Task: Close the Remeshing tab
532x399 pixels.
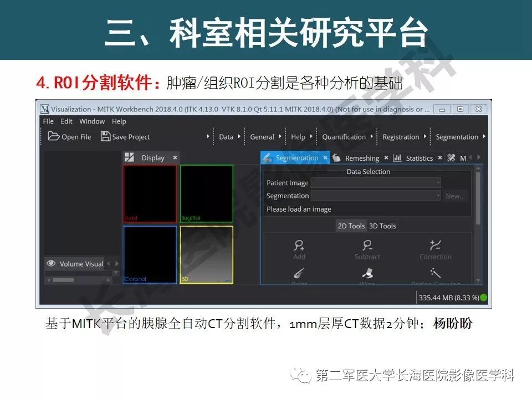Action: click(386, 158)
